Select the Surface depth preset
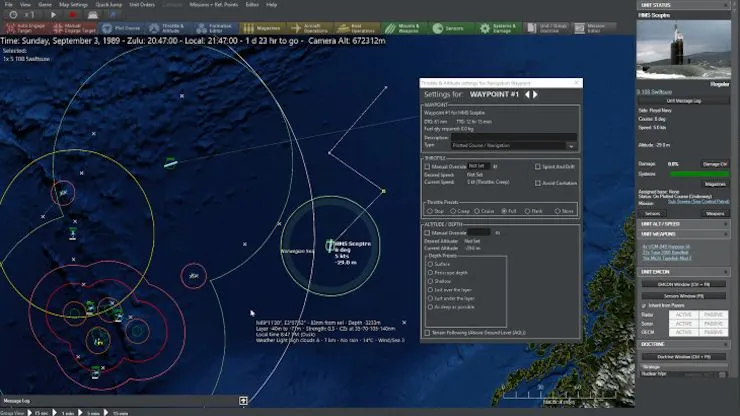This screenshot has width=740, height=416. (430, 264)
